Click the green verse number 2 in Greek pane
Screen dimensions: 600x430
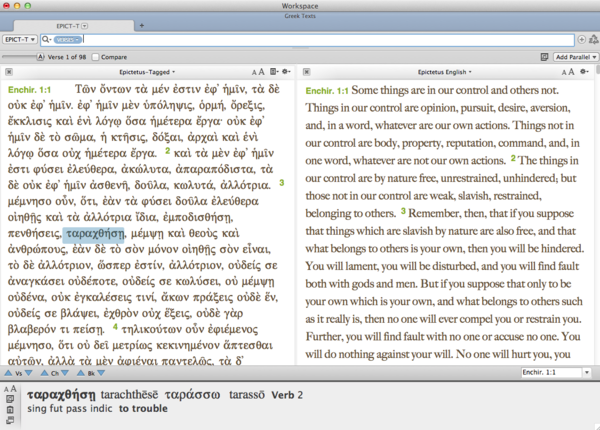tap(168, 151)
